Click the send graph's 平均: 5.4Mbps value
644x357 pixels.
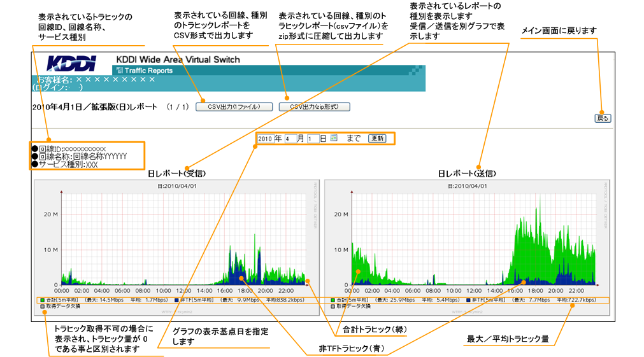(440, 300)
